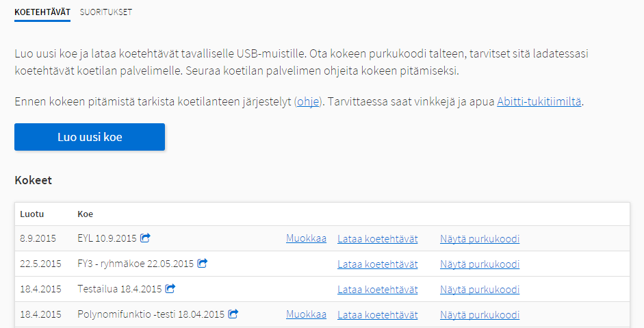644x328 pixels.
Task: Open share icon next to EYL 10.9.2015
Action: (x=145, y=238)
